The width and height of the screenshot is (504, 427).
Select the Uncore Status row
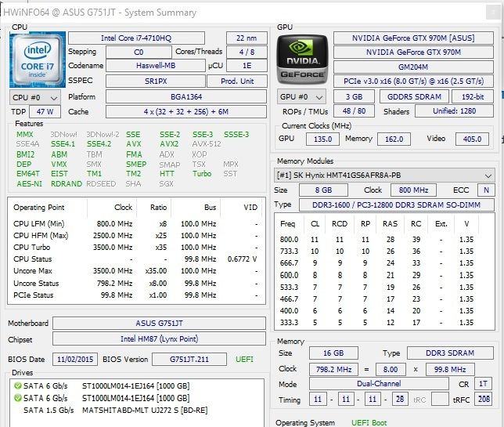tap(136, 283)
